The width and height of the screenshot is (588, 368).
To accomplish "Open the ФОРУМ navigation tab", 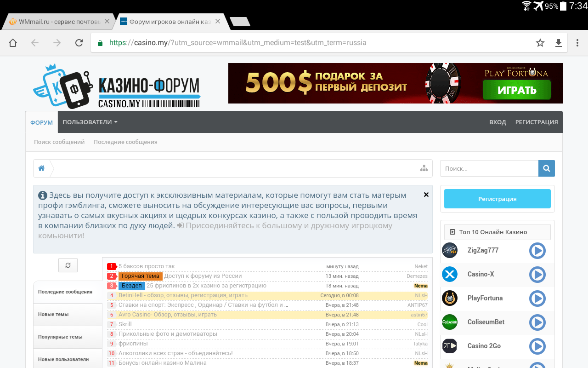I will click(x=42, y=122).
